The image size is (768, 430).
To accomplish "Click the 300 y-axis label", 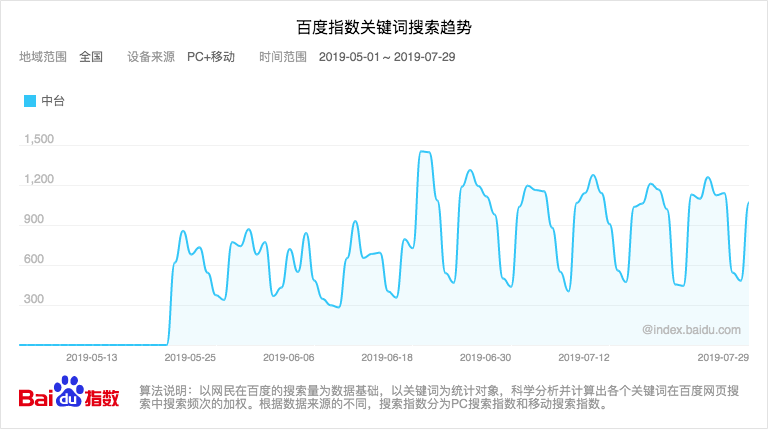I will pos(34,299).
